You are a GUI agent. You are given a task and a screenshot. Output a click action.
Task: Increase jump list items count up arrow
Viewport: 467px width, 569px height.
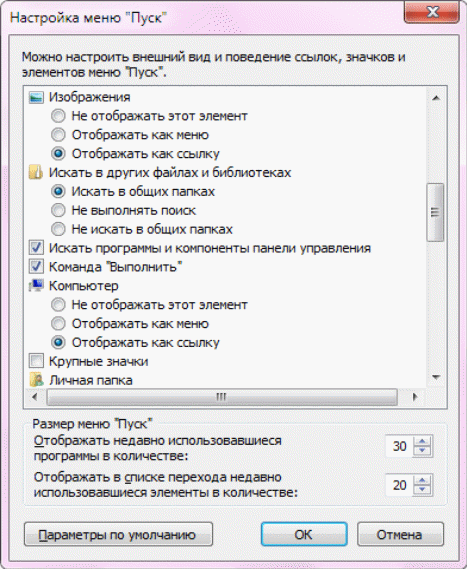(x=422, y=480)
